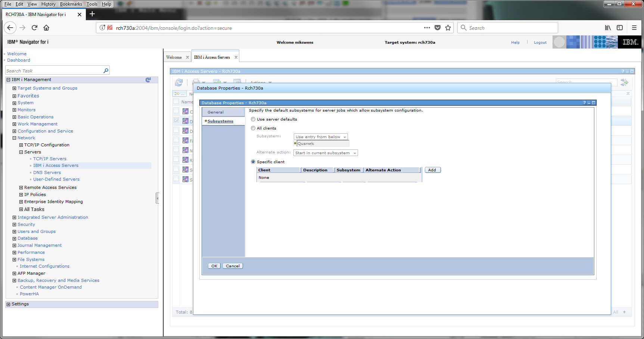
Task: Open a new browser tab with plus button
Action: [92, 14]
